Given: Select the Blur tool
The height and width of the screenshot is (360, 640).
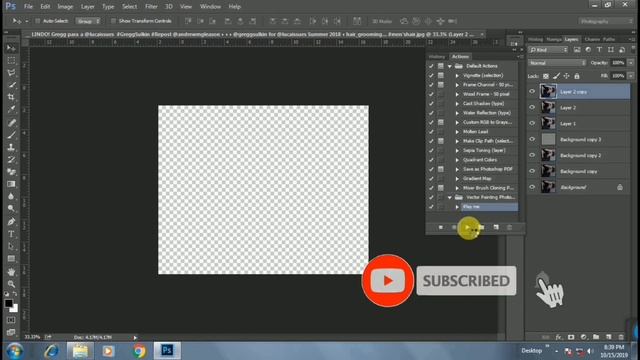Looking at the screenshot, I should click(x=11, y=196).
